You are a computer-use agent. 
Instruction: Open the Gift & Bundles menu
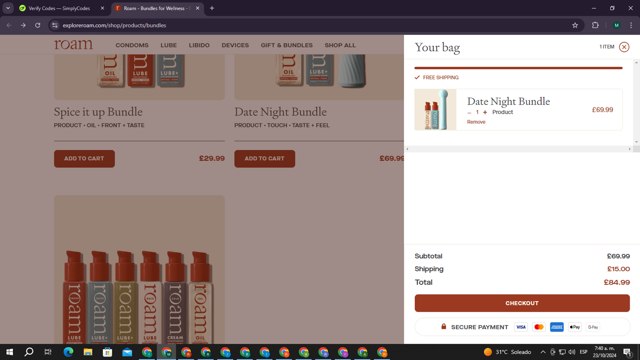tap(287, 45)
